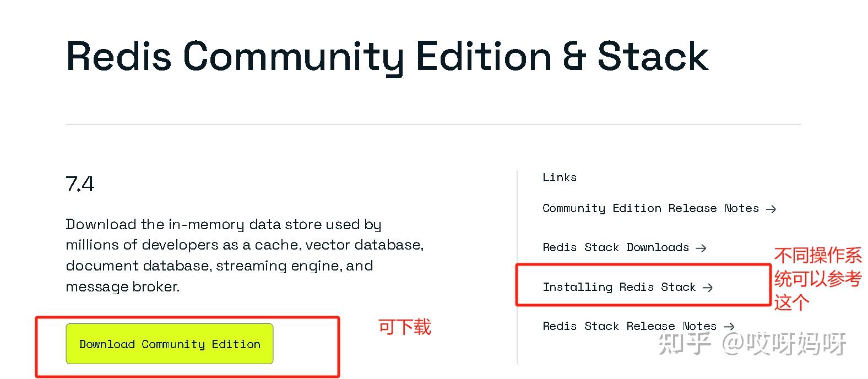The width and height of the screenshot is (868, 379).
Task: Click the @哎呀妈呀 watermark text
Action: click(x=781, y=345)
